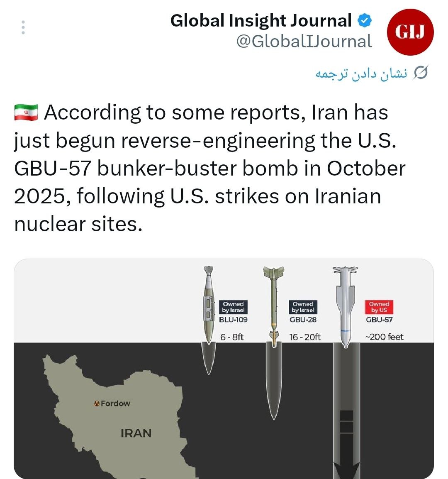Click the GIJ profile avatar
This screenshot has height=479, width=448.
(410, 32)
